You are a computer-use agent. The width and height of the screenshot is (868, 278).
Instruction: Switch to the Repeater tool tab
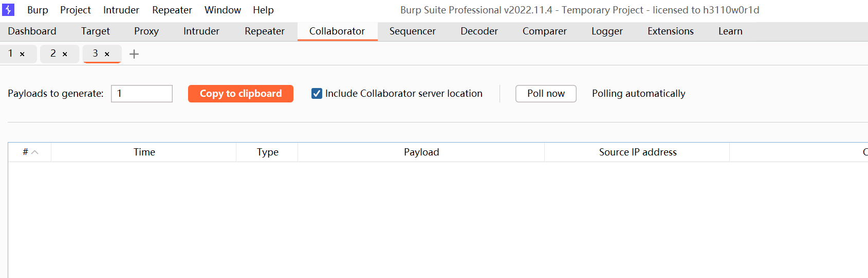pos(265,31)
